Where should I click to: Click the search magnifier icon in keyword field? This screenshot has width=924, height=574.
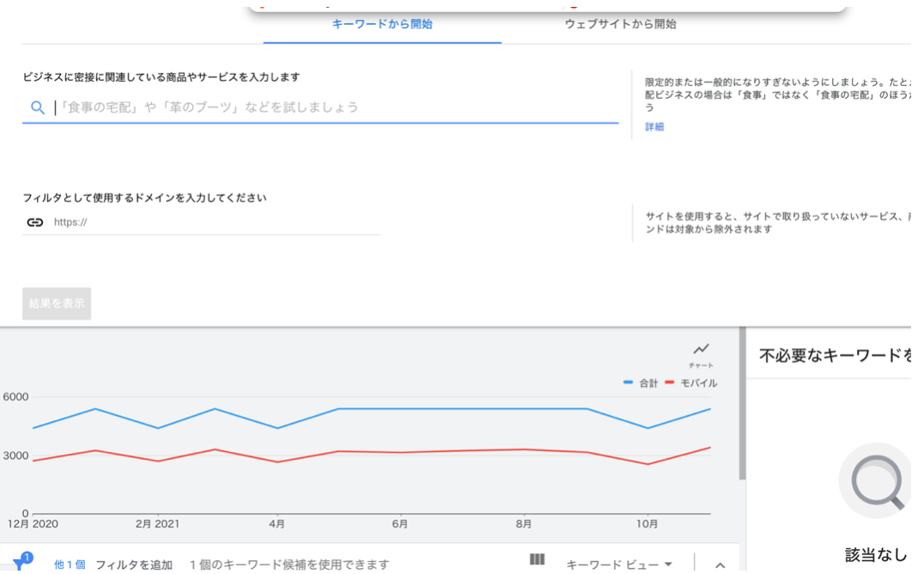[x=37, y=107]
